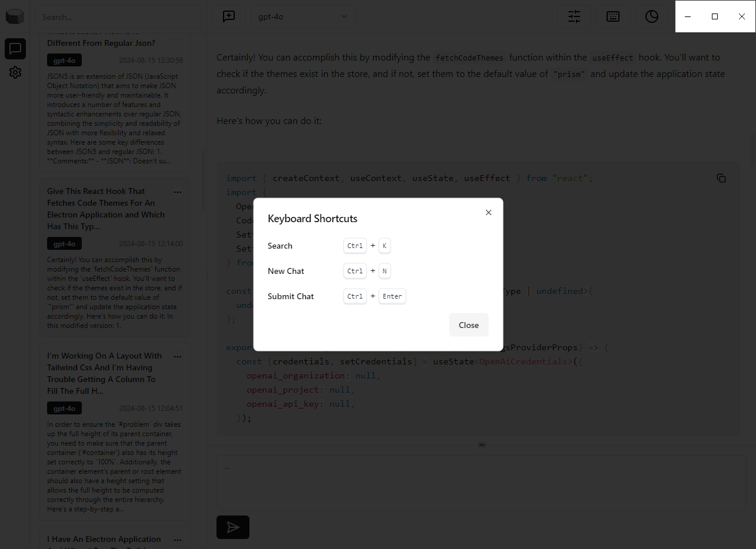Viewport: 756px width, 549px height.
Task: Copy the code block using copy icon
Action: (721, 178)
